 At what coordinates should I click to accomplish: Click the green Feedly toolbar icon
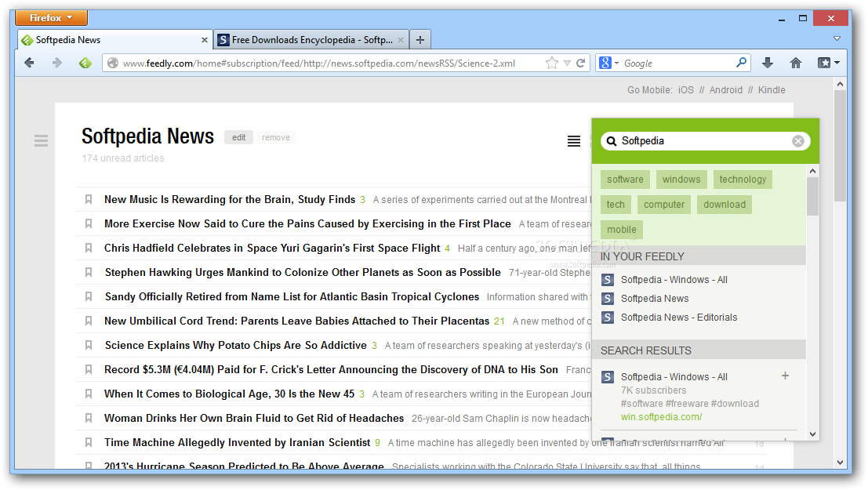click(85, 64)
